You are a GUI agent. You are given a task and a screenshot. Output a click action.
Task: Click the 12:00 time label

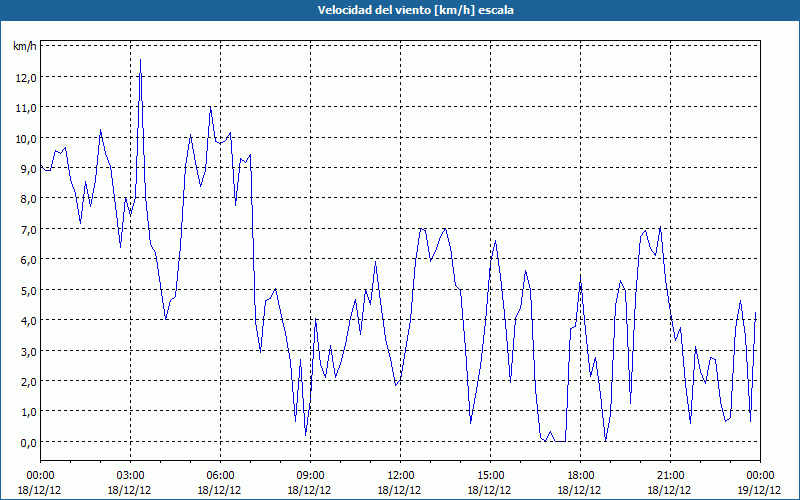click(401, 476)
